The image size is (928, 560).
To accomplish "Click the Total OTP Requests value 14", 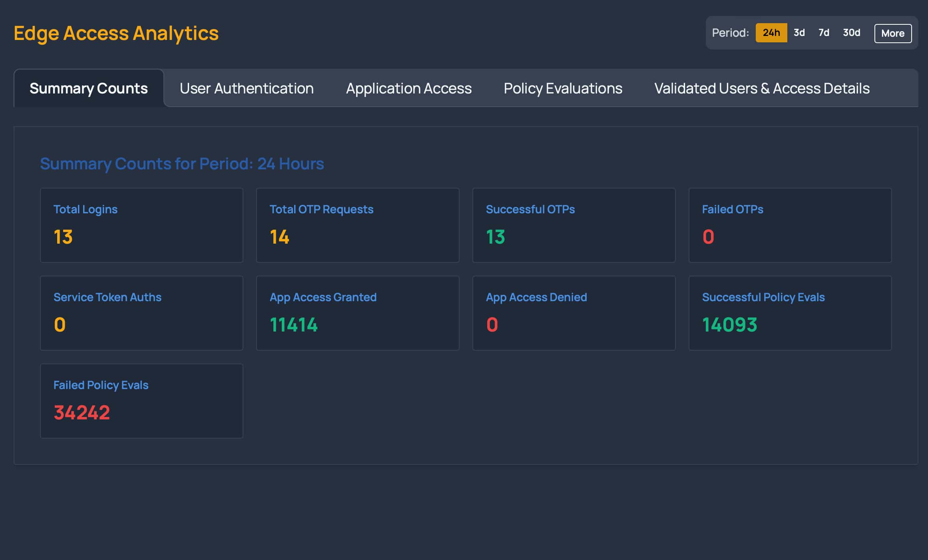I will (x=279, y=237).
